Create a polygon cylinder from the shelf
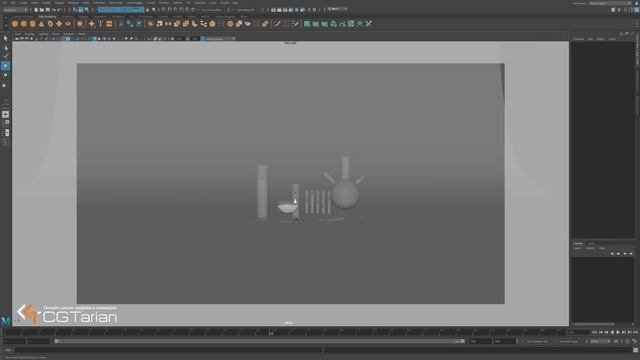This screenshot has height=360, width=640. 33,24
